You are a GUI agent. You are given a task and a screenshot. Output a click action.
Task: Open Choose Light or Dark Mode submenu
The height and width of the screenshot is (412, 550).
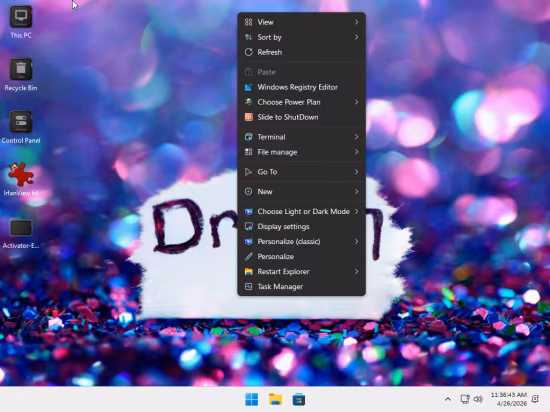[302, 211]
